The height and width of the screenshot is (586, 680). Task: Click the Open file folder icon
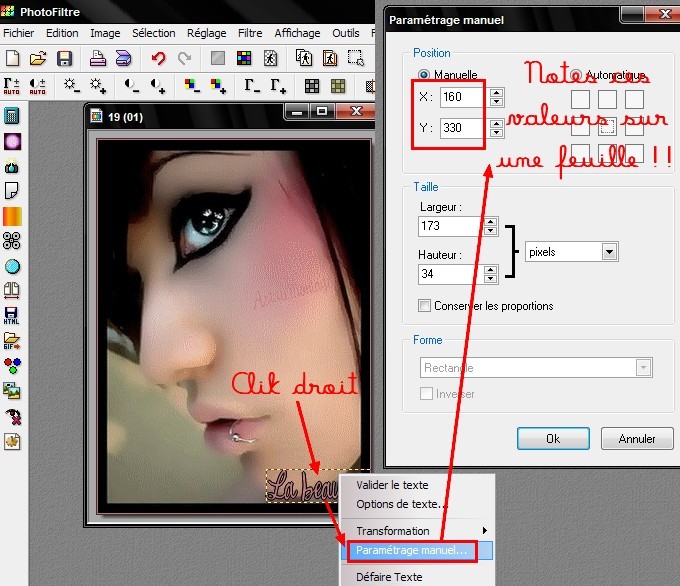point(38,58)
